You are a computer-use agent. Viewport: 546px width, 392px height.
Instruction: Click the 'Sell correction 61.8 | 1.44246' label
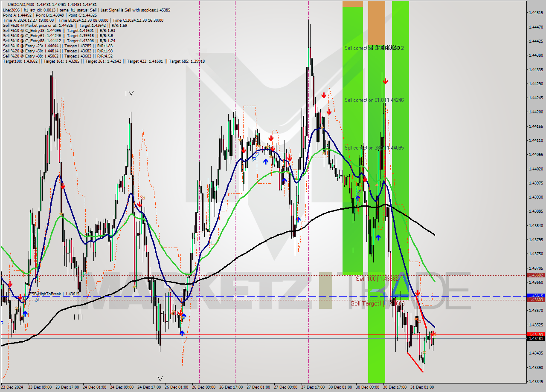point(374,100)
